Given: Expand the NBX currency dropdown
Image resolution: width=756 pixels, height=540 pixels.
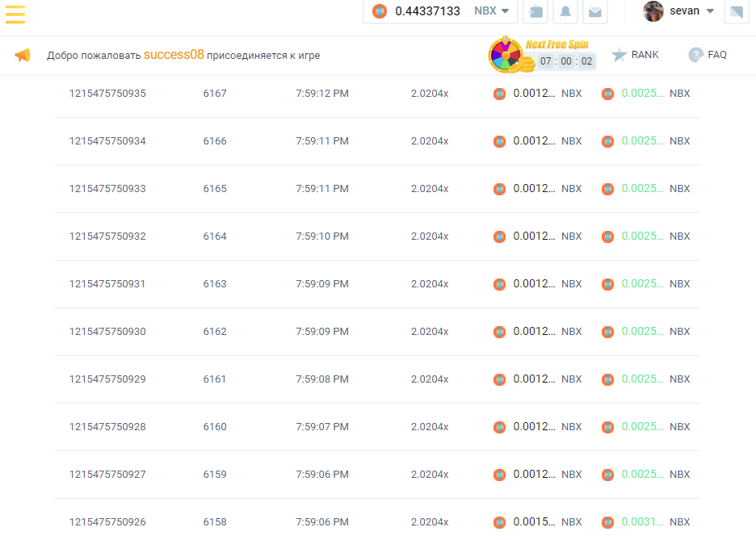Looking at the screenshot, I should tap(492, 11).
